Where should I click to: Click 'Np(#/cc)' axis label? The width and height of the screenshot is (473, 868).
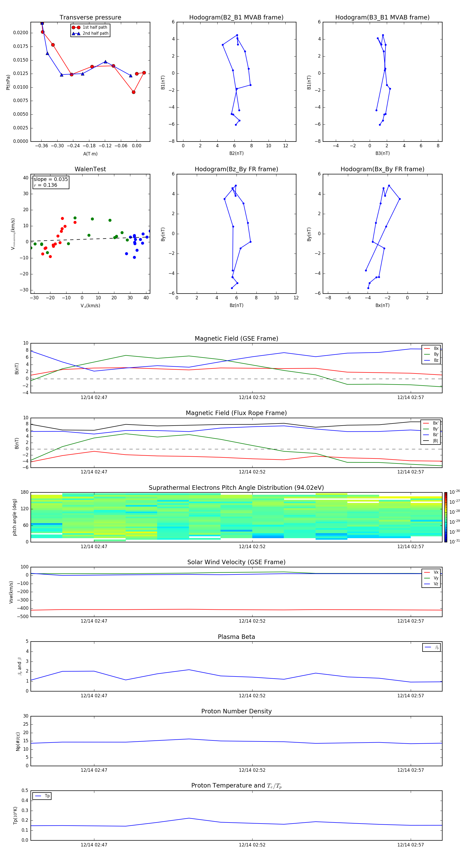click(x=18, y=741)
